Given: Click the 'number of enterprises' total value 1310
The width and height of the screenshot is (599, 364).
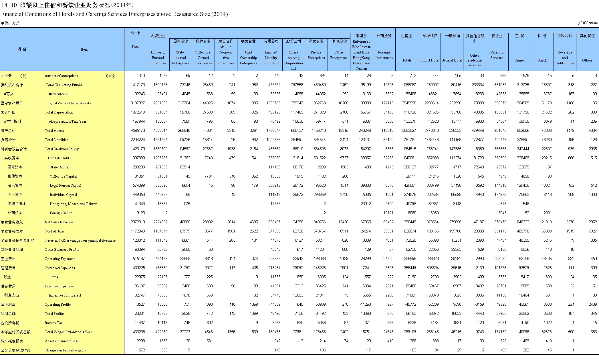Looking at the screenshot, I should coord(141,76).
